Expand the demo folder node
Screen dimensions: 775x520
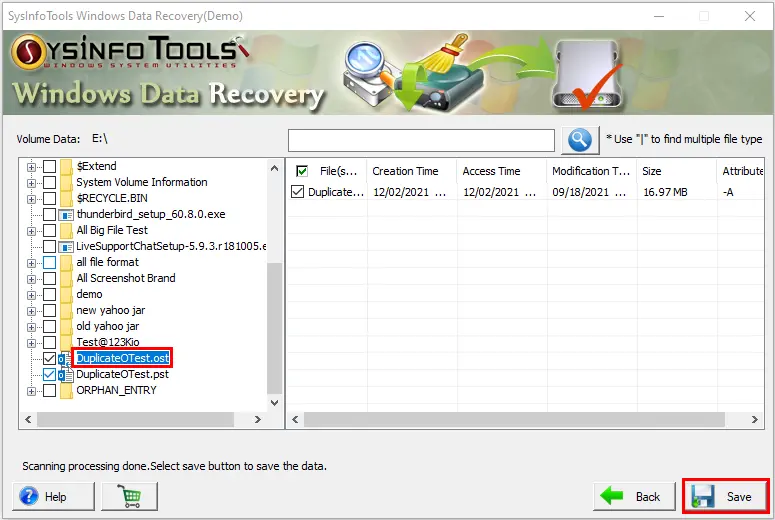pos(31,295)
